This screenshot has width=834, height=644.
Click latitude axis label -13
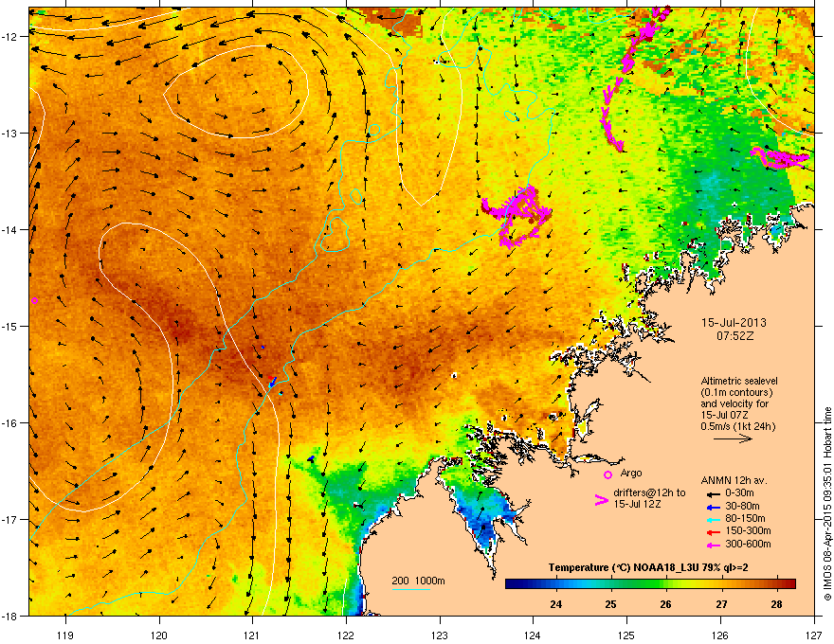coord(9,133)
